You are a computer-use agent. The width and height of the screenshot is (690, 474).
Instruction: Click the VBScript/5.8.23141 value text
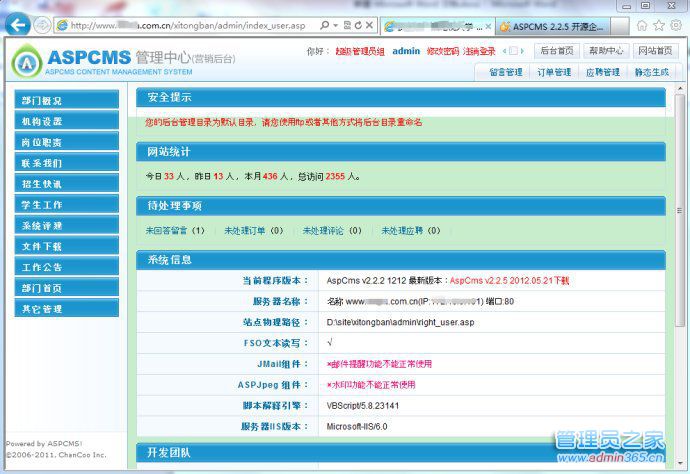pos(363,406)
